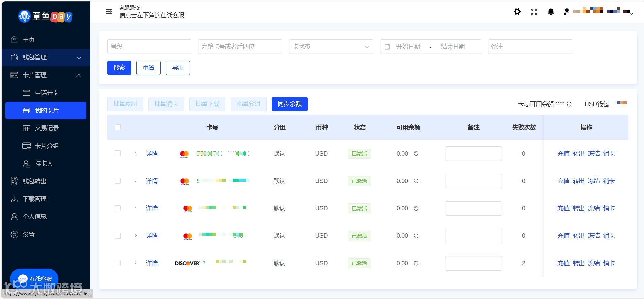The width and height of the screenshot is (644, 299).
Task: Click 充值 for the third card row
Action: (563, 208)
